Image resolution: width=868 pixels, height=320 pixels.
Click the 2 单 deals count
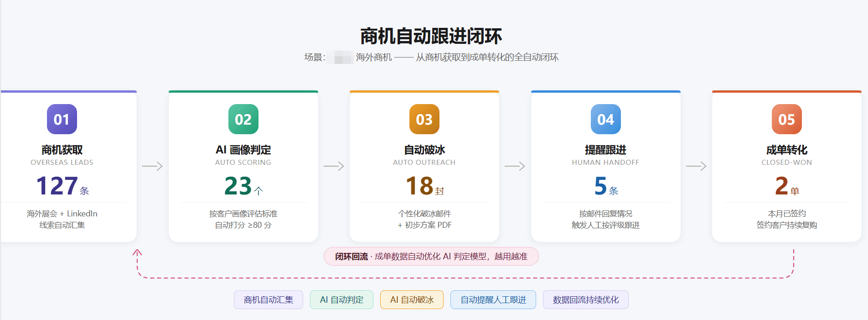tap(787, 186)
